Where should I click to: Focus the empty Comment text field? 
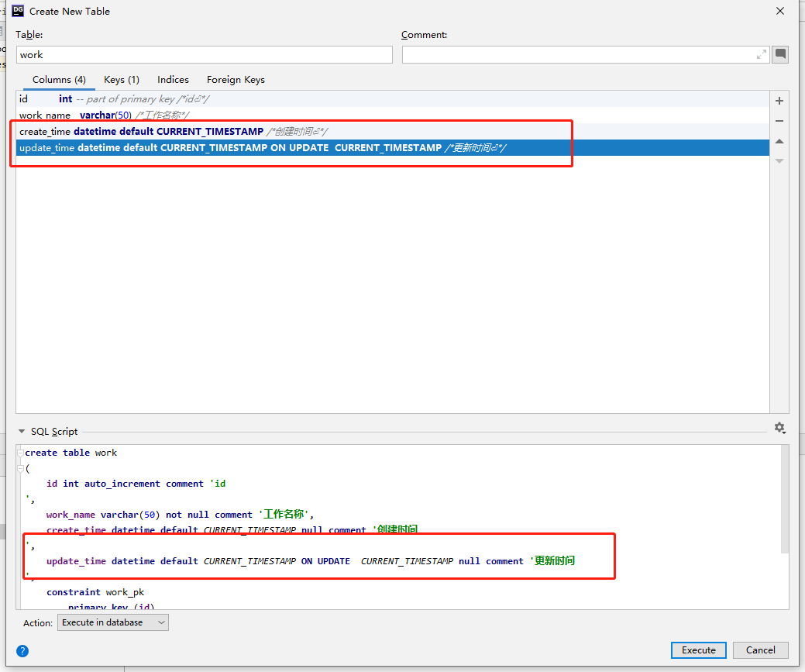pyautogui.click(x=577, y=55)
